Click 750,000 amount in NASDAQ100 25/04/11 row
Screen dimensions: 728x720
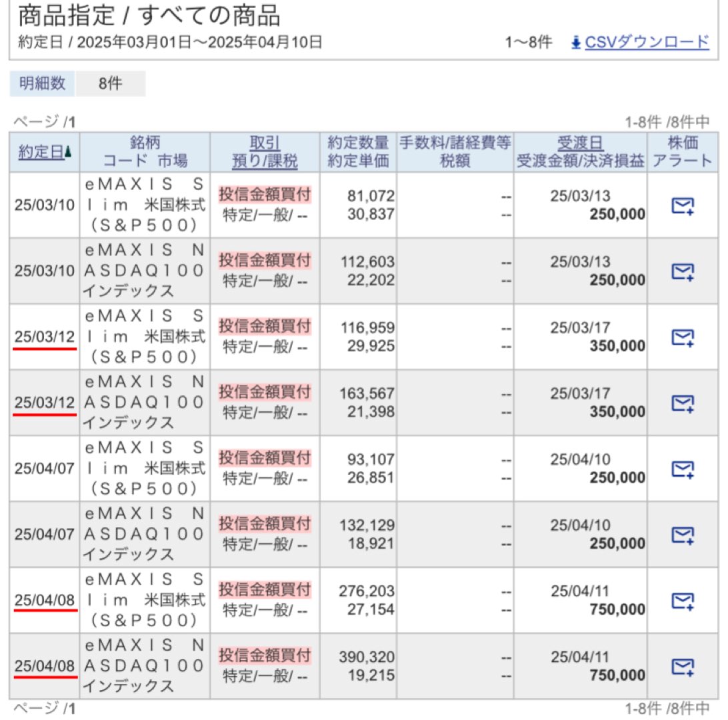click(x=617, y=675)
